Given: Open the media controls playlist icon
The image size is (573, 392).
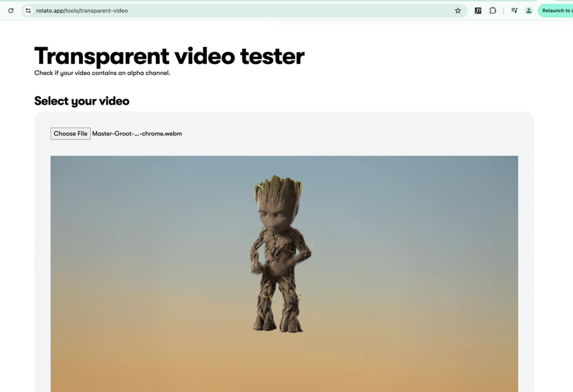Looking at the screenshot, I should [x=514, y=11].
